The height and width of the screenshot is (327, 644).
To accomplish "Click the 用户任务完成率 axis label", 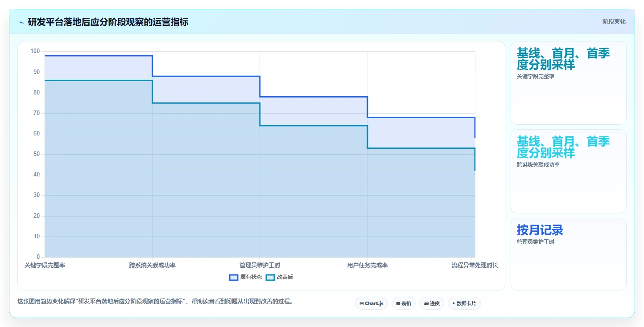I will pos(367,265).
